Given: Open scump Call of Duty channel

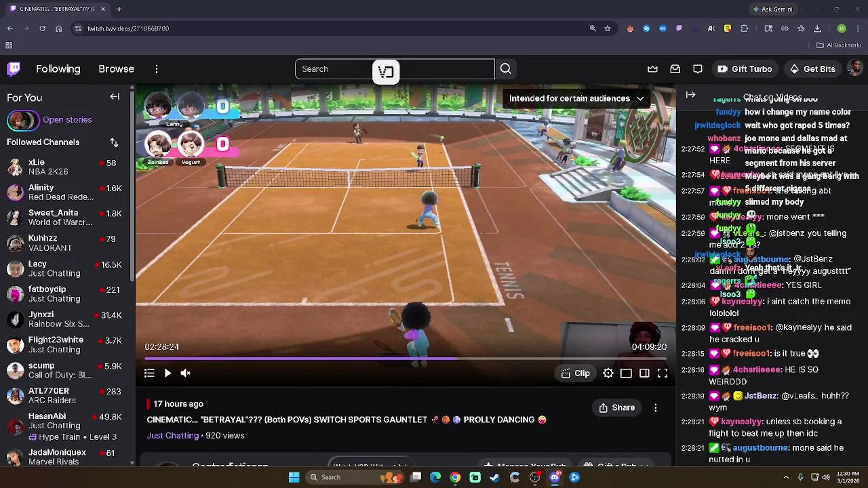Looking at the screenshot, I should 64,370.
